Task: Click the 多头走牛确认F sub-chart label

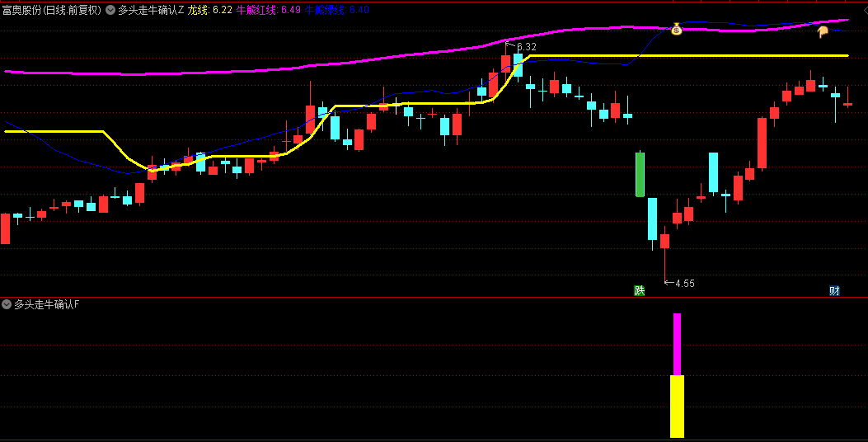Action: (46, 304)
